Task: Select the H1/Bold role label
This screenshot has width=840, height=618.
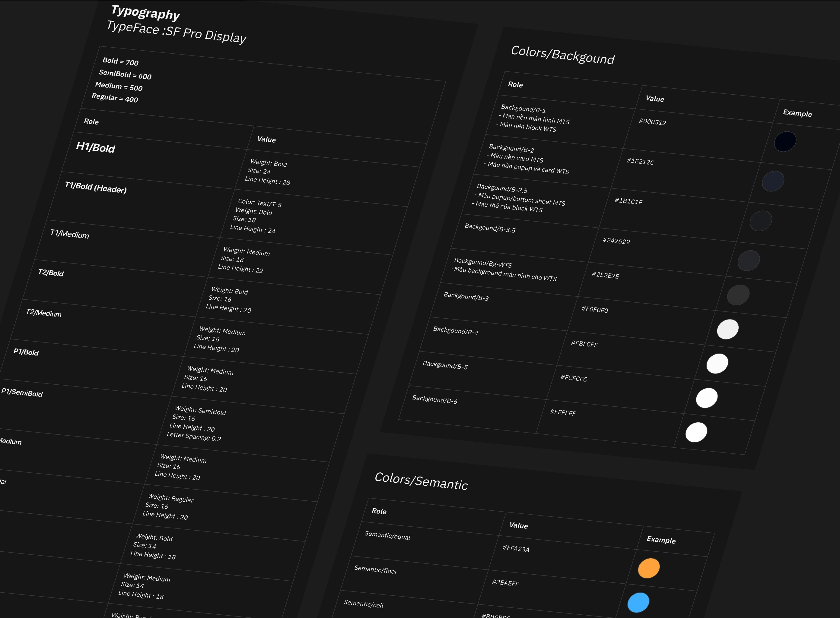Action: click(x=95, y=147)
